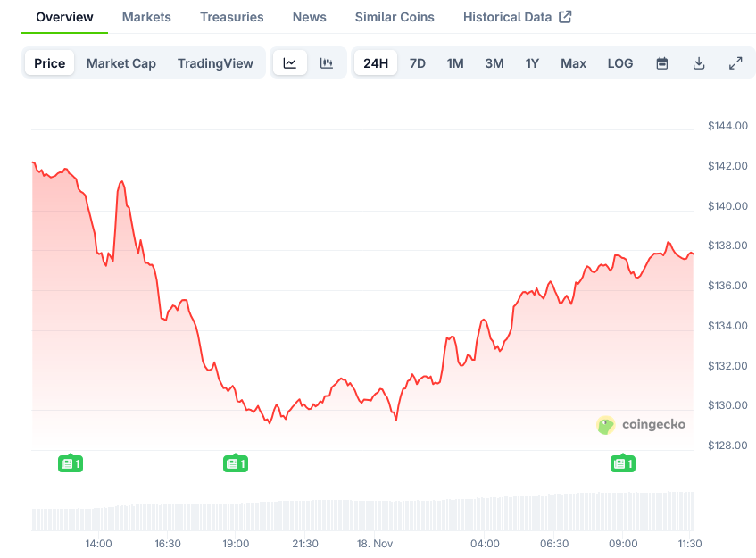Switch chart to Market Cap
The height and width of the screenshot is (558, 756).
point(121,63)
